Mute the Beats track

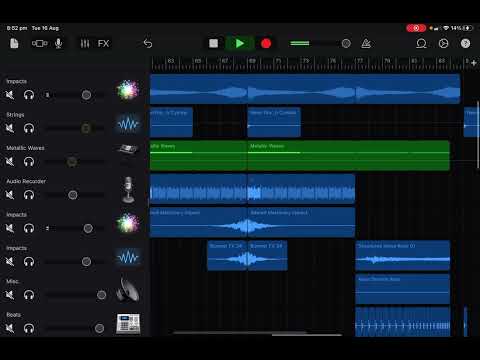(x=10, y=328)
